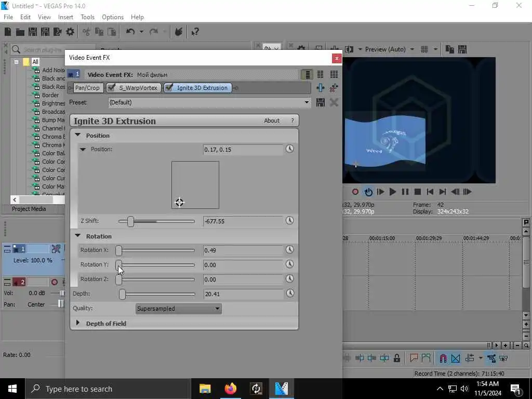Create a new project with the blank-page toolbar icon

7,32
